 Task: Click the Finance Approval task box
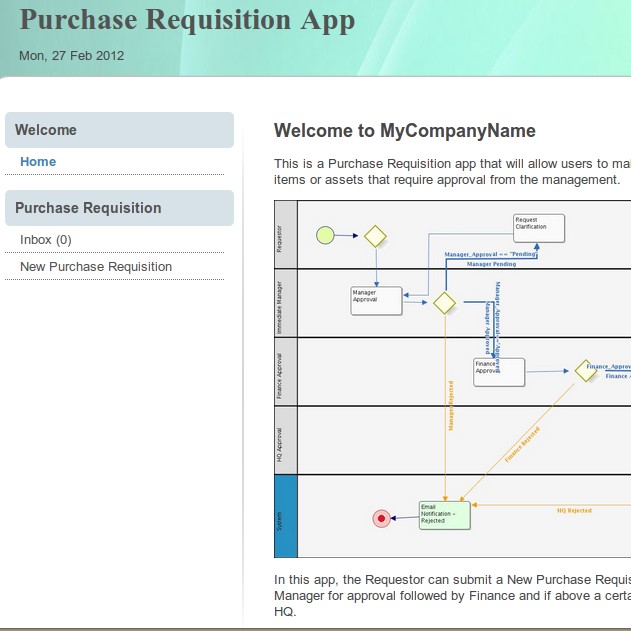click(498, 371)
